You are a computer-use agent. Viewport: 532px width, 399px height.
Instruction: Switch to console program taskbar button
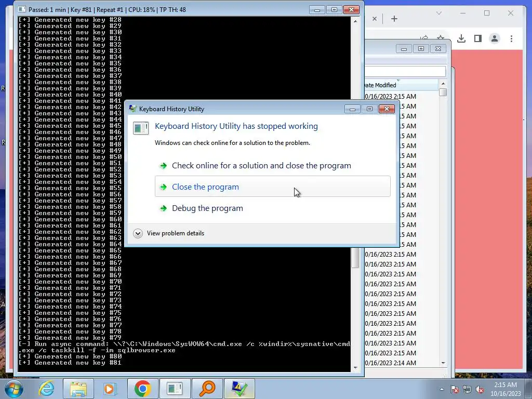(175, 389)
